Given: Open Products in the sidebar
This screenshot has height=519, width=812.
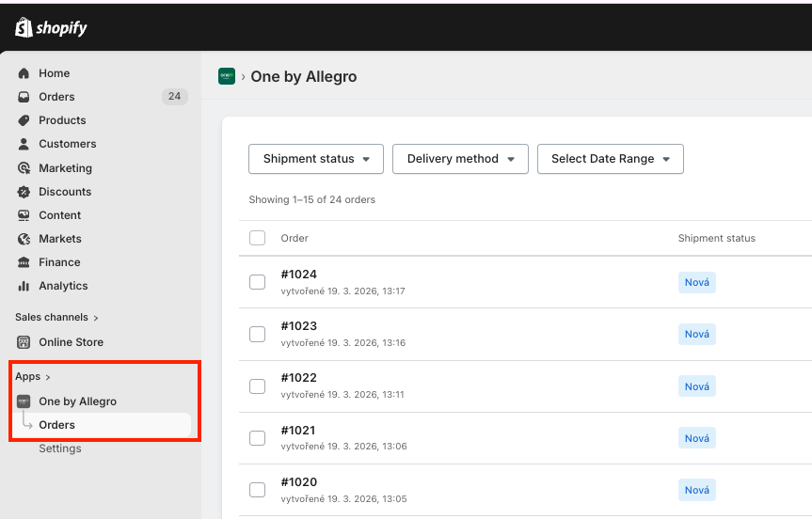Looking at the screenshot, I should (62, 120).
